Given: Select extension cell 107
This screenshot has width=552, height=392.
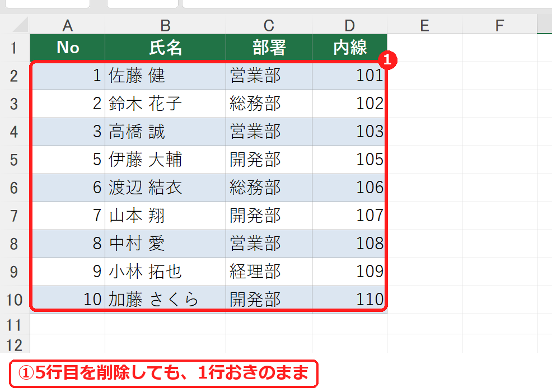Looking at the screenshot, I should coord(349,216).
